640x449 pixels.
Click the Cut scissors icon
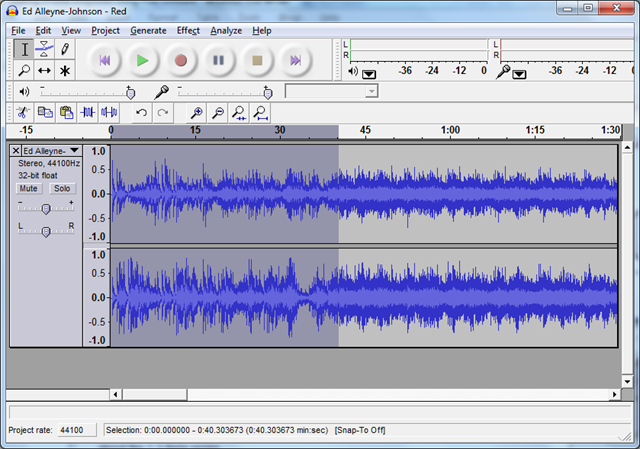(22, 113)
